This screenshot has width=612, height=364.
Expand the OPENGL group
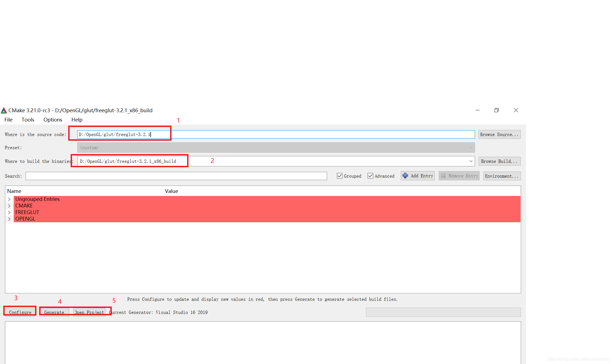pyautogui.click(x=9, y=219)
